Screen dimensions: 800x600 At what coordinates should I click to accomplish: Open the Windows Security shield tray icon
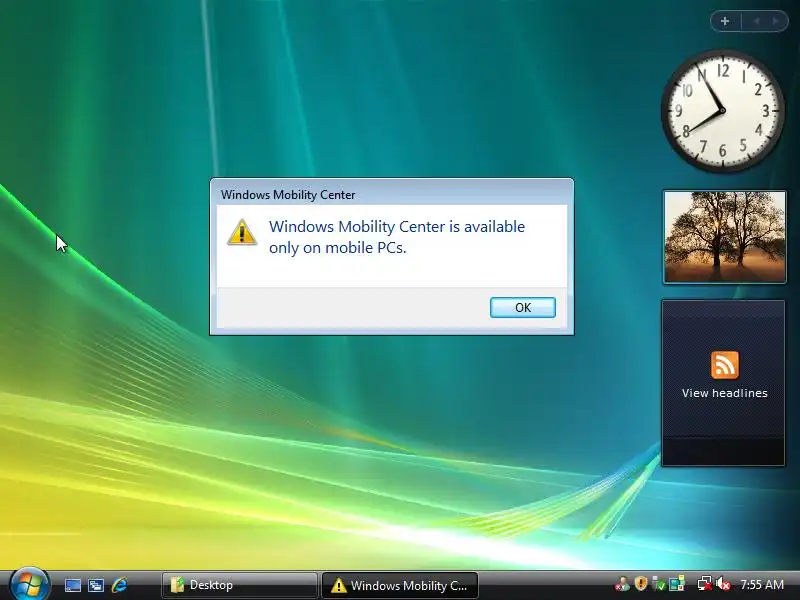point(641,583)
